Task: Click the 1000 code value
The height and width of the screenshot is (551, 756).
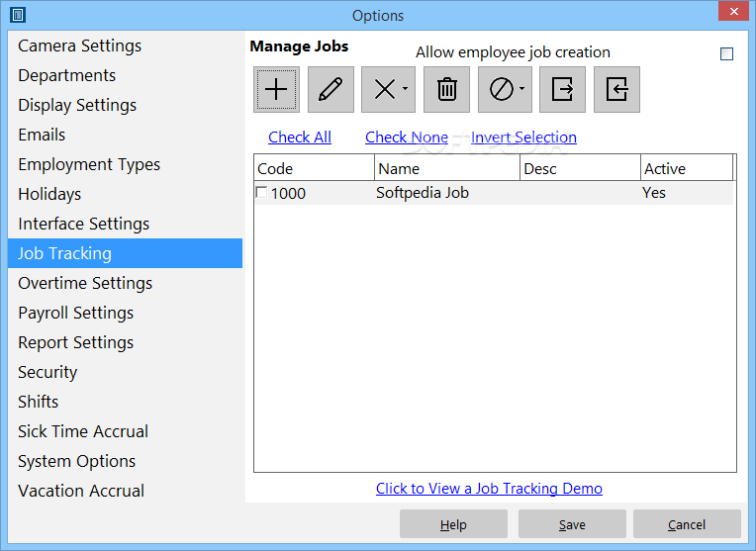Action: [x=288, y=193]
